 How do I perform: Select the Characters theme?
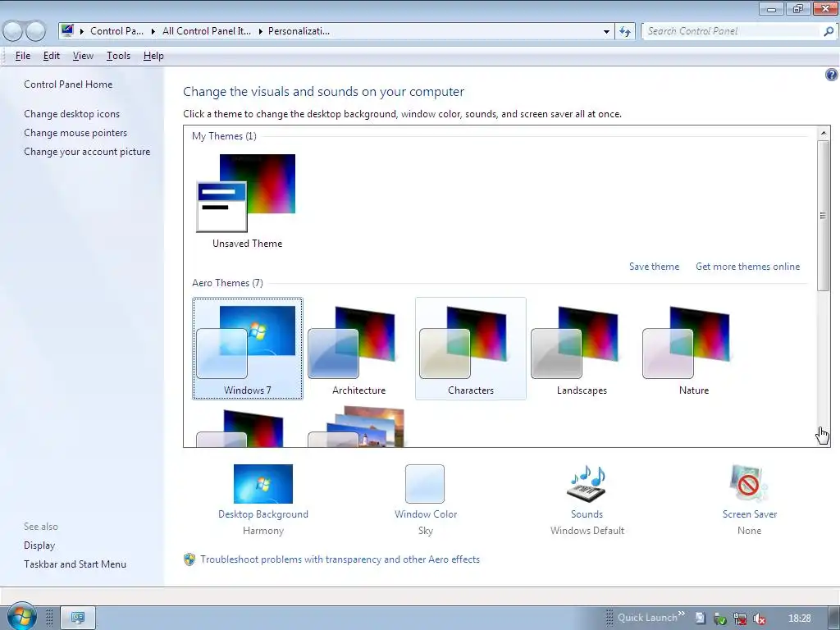coord(470,349)
